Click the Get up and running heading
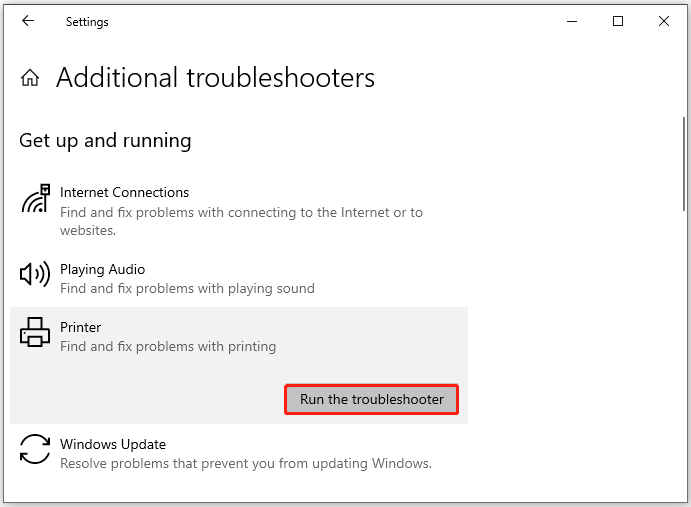 105,141
